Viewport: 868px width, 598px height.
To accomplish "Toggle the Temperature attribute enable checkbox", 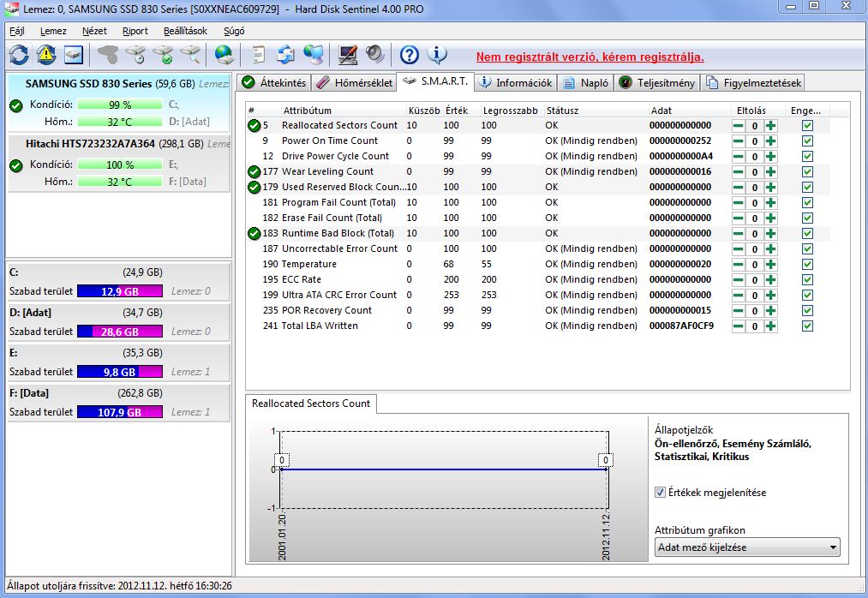I will pyautogui.click(x=807, y=265).
